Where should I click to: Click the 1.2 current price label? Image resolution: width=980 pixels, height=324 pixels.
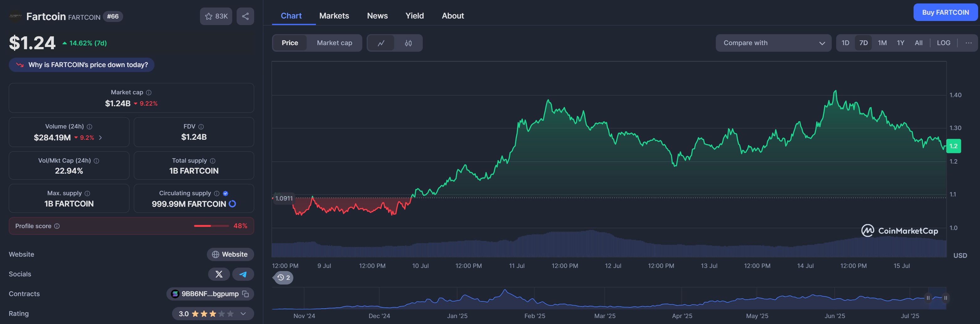tap(953, 146)
